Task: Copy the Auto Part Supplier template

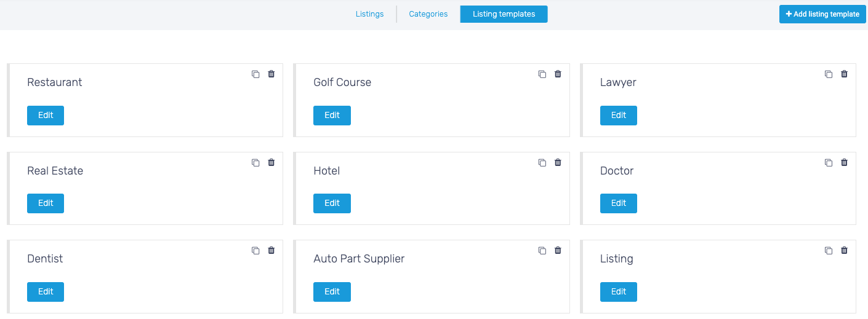Action: [x=542, y=251]
